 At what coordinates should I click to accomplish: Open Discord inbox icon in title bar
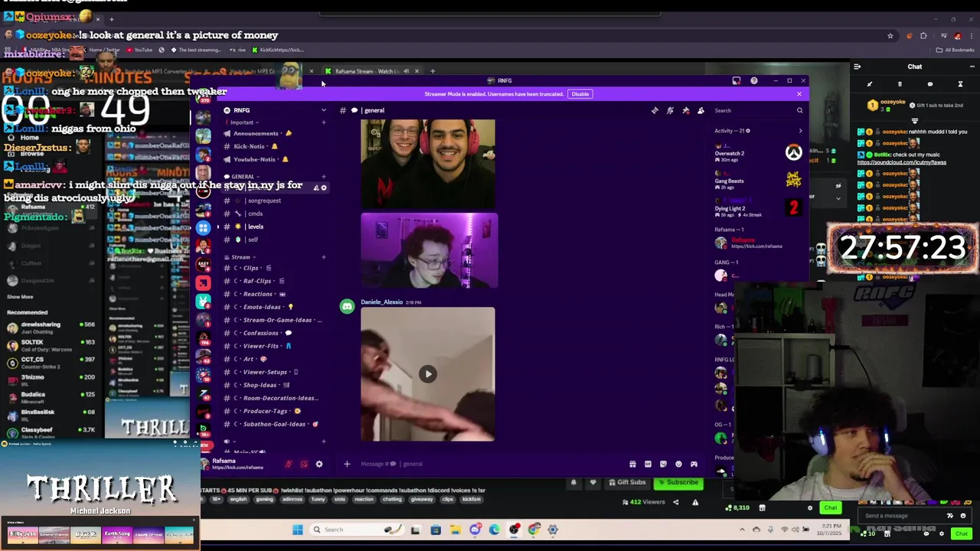tap(737, 80)
